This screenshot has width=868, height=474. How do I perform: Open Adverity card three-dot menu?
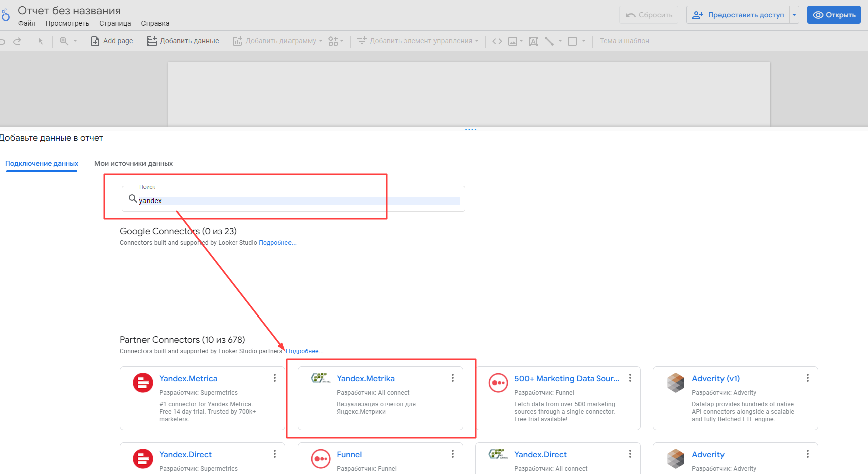point(808,454)
